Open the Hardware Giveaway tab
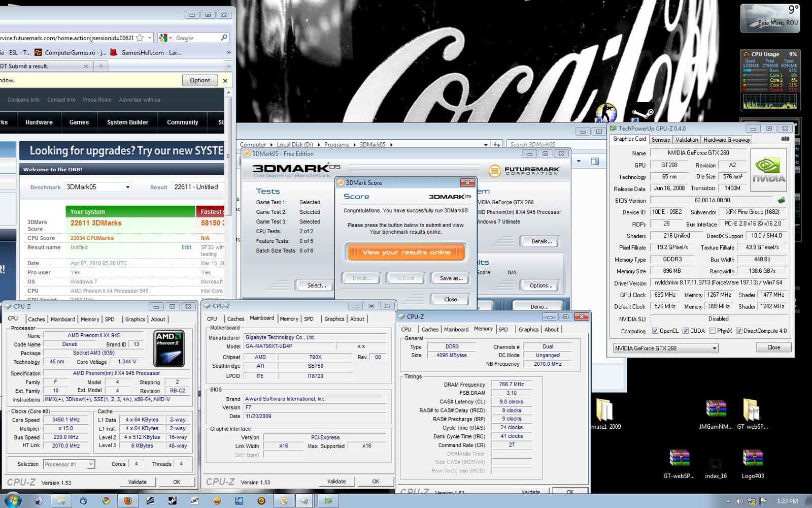812x508 pixels. point(727,140)
